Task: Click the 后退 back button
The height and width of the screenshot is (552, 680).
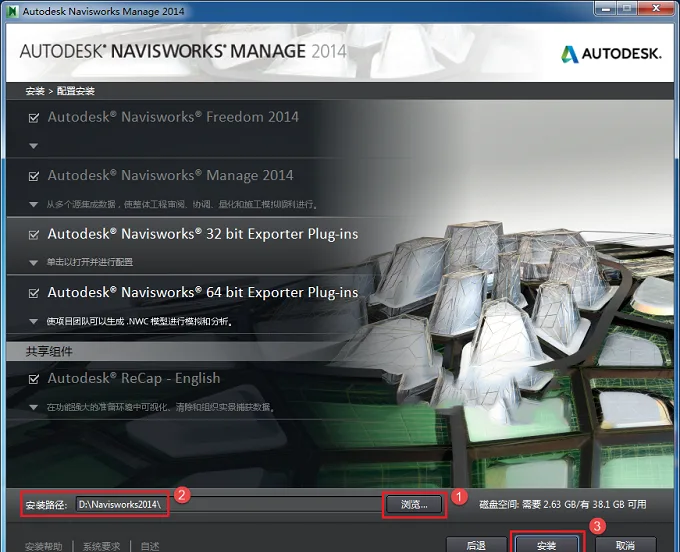Action: click(x=476, y=545)
